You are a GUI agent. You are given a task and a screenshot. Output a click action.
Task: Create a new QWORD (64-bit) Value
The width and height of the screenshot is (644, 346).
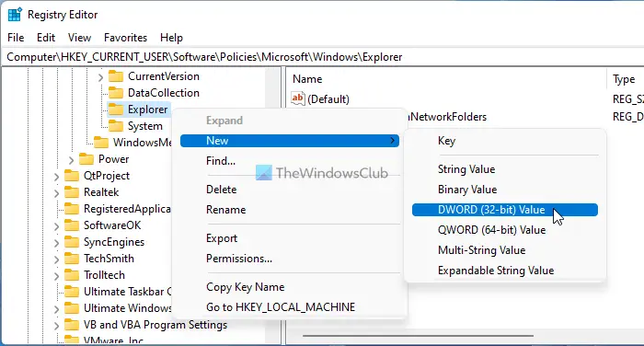click(491, 230)
